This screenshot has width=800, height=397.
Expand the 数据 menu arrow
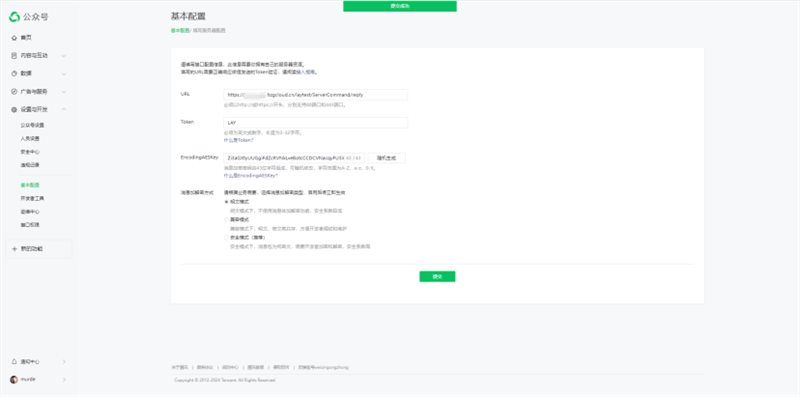click(64, 73)
